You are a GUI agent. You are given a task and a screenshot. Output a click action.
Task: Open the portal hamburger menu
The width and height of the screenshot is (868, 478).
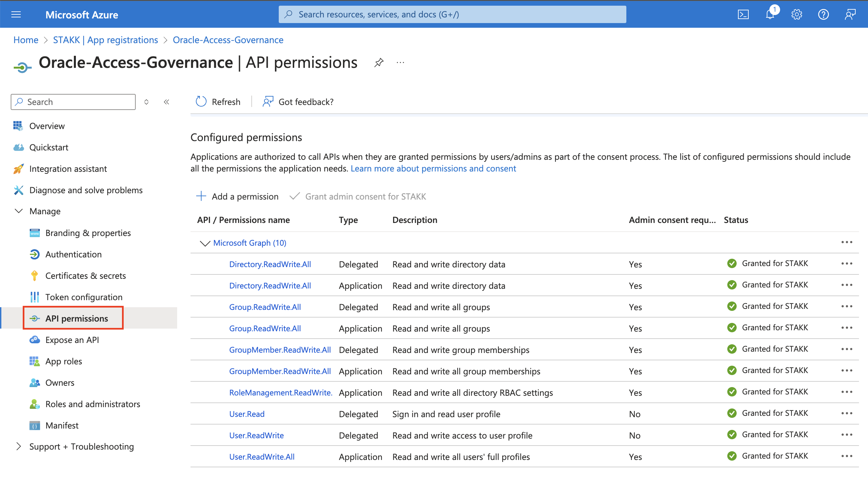pos(16,14)
